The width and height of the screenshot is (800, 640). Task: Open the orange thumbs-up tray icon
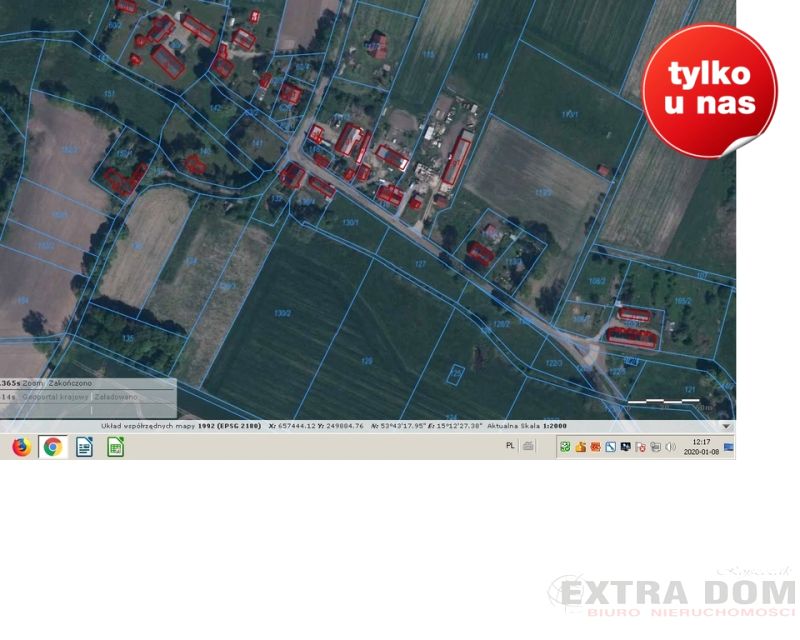[x=580, y=447]
